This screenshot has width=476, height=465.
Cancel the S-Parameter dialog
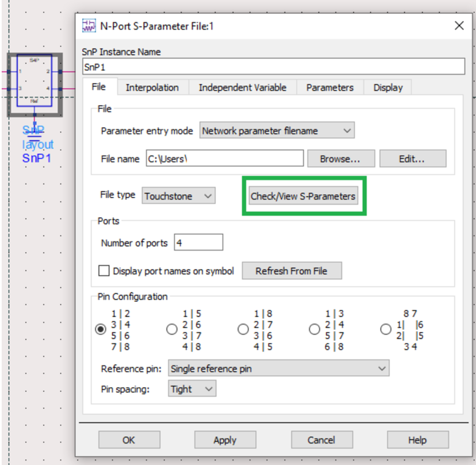tap(322, 440)
